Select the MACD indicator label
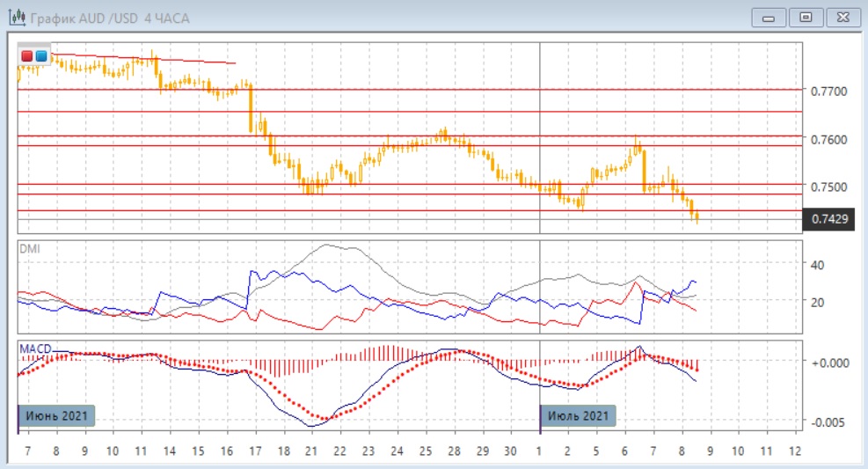868x469 pixels. coord(34,348)
